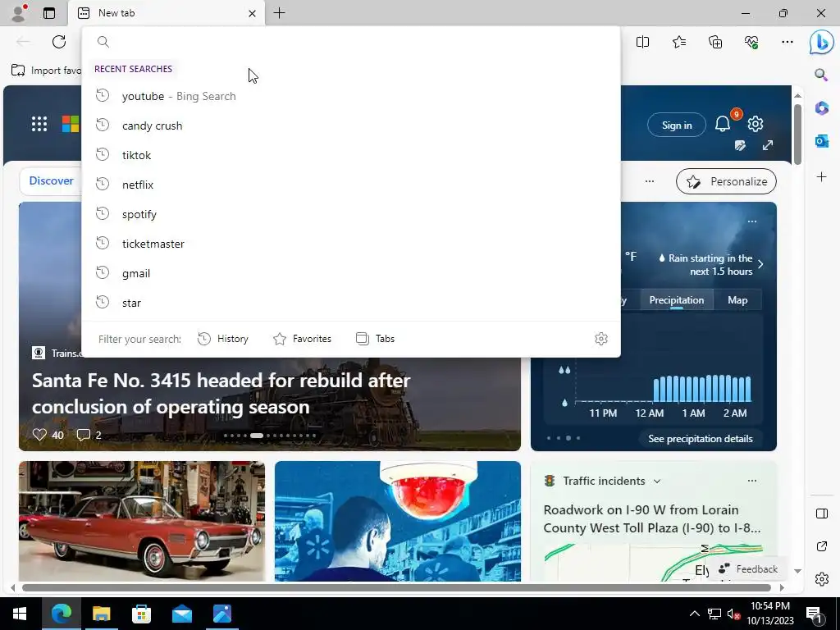Toggle the sidebar panel layout icon
Viewport: 840px width, 630px height.
coord(821,514)
